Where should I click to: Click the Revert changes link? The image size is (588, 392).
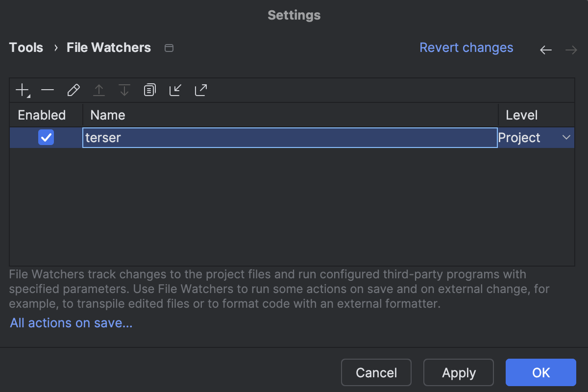click(466, 48)
